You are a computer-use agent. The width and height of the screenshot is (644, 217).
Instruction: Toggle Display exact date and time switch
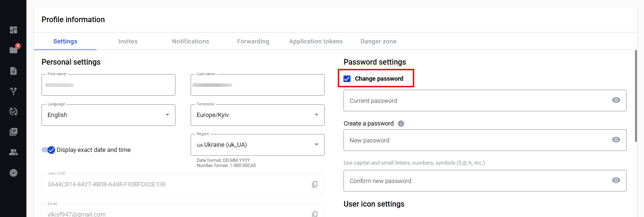(x=48, y=150)
